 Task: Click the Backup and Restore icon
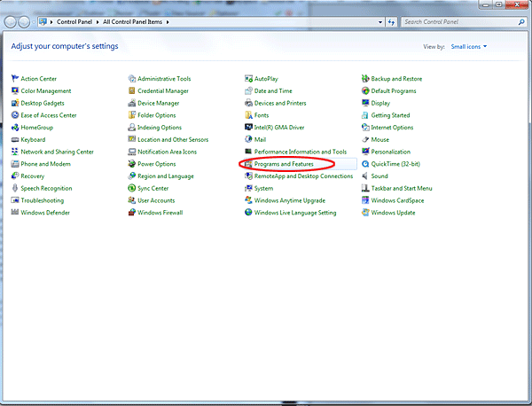pos(365,79)
